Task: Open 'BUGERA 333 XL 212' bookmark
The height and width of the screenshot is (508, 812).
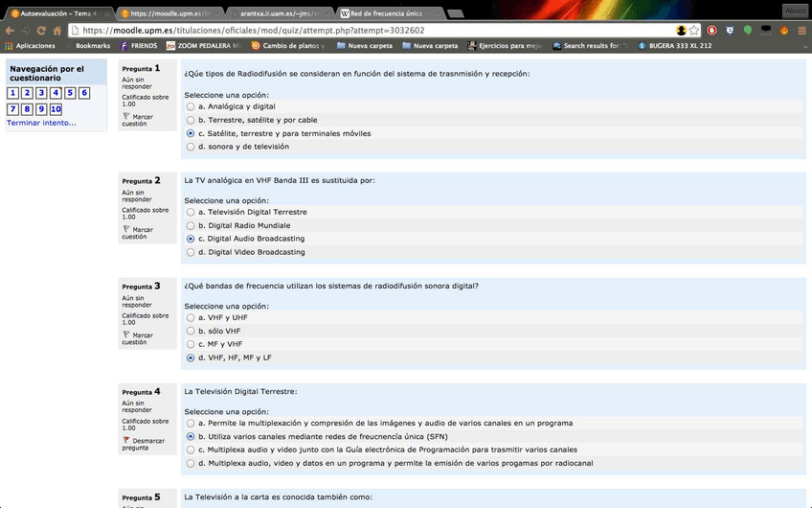Action: pyautogui.click(x=680, y=45)
